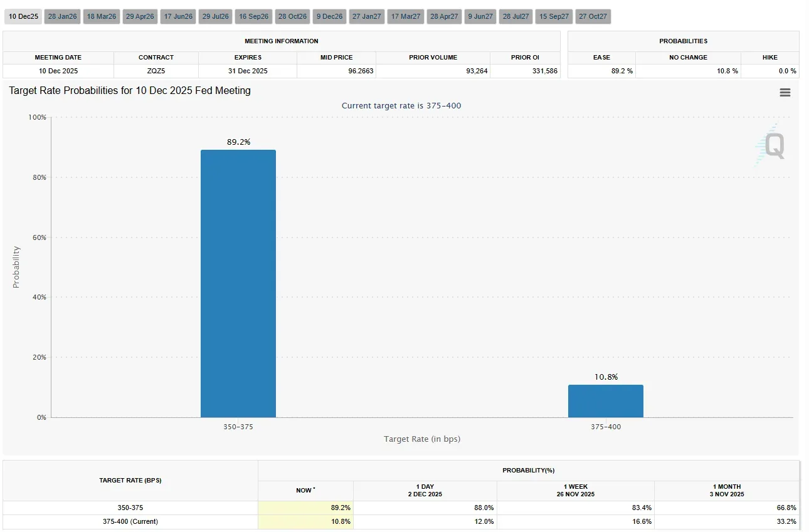809x532 pixels.
Task: Click the 350-375 probability bar
Action: (x=238, y=283)
